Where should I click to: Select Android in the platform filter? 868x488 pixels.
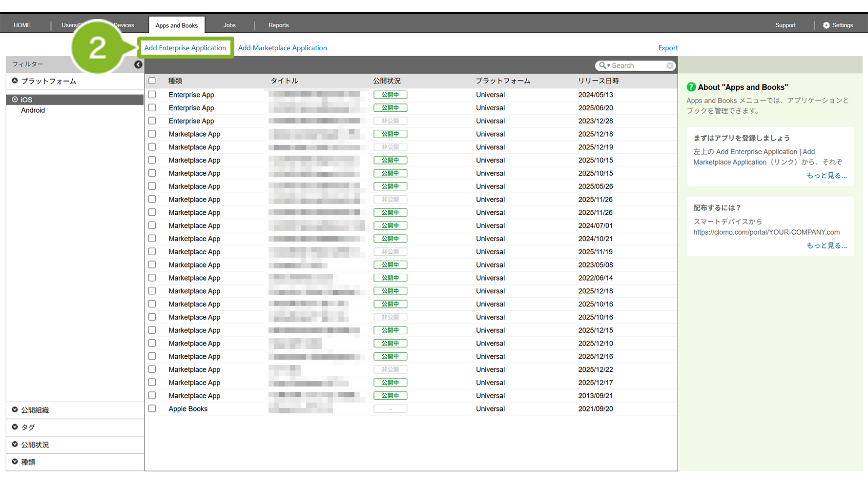click(33, 110)
